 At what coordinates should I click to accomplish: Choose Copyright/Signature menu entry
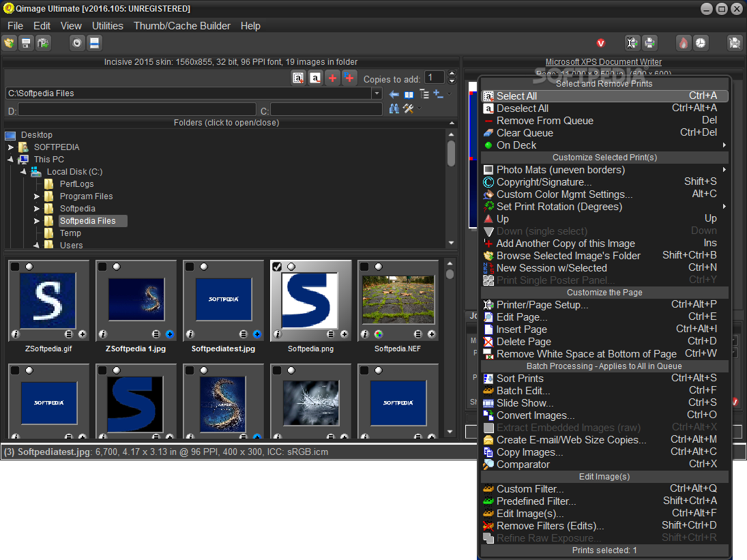(605, 182)
